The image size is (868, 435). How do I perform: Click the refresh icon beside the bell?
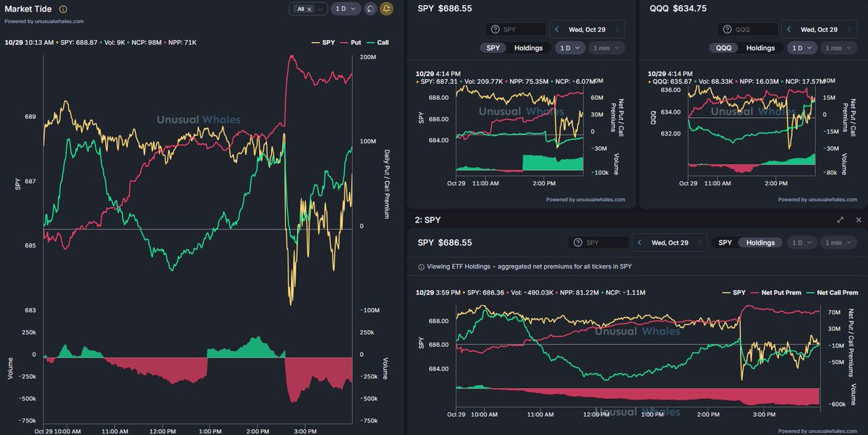[370, 9]
